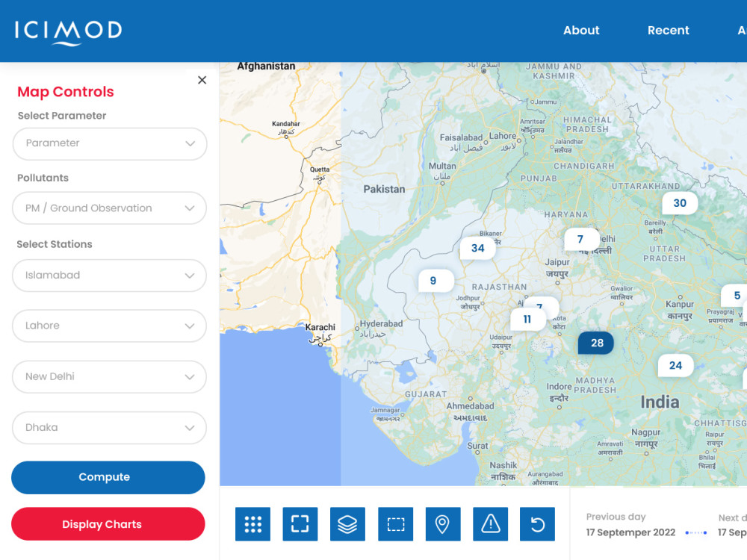Click the ICIMOD logo
Viewport: 747px width, 560px height.
68,32
